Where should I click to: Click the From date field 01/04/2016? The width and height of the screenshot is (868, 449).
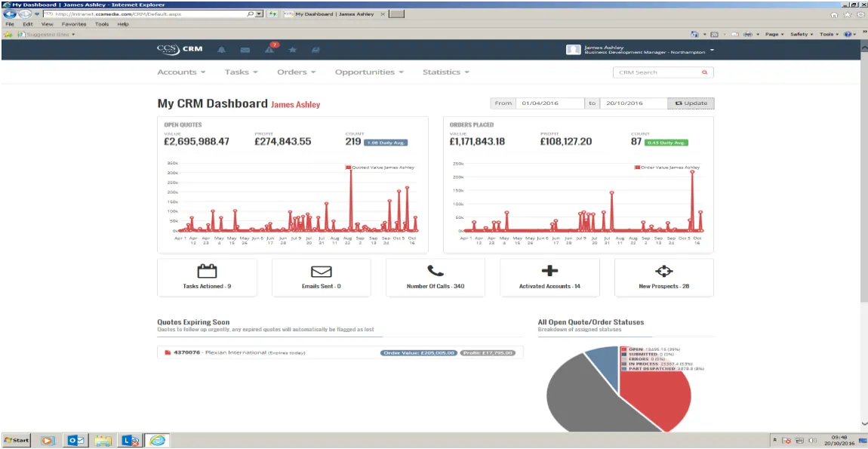point(549,103)
